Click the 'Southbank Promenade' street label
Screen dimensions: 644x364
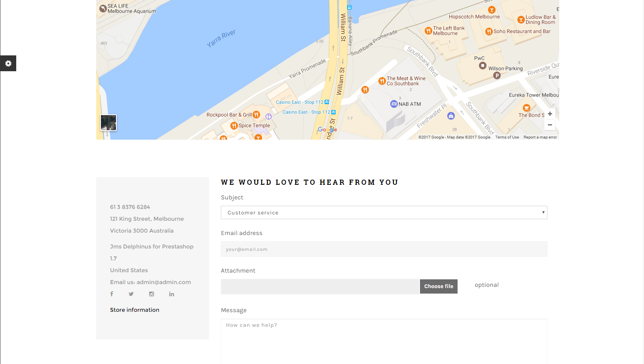(x=374, y=42)
